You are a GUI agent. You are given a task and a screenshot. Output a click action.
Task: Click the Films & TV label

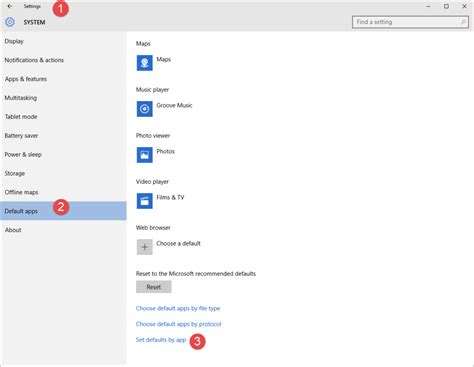pyautogui.click(x=170, y=197)
